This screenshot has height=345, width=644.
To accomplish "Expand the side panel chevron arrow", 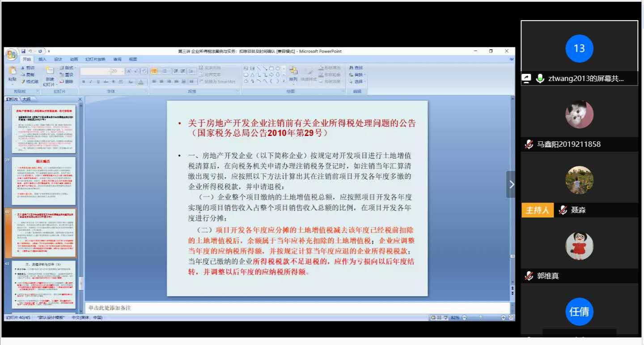I will point(511,184).
